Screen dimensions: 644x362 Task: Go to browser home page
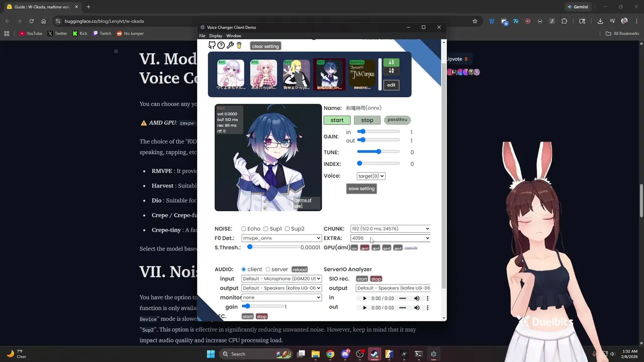(x=44, y=21)
